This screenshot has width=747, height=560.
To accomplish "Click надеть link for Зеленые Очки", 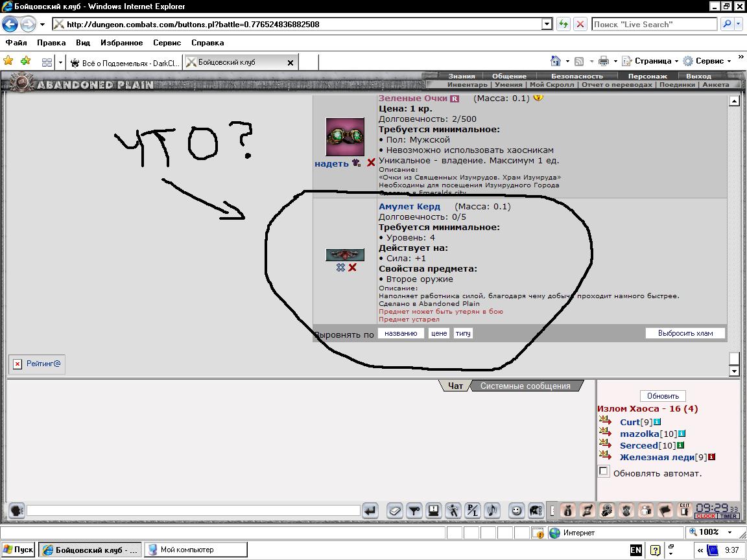I will (x=331, y=163).
